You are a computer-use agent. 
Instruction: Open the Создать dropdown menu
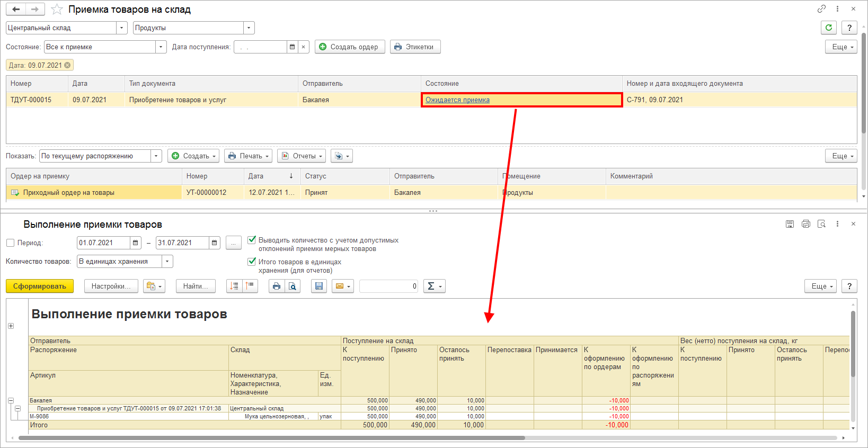click(194, 156)
